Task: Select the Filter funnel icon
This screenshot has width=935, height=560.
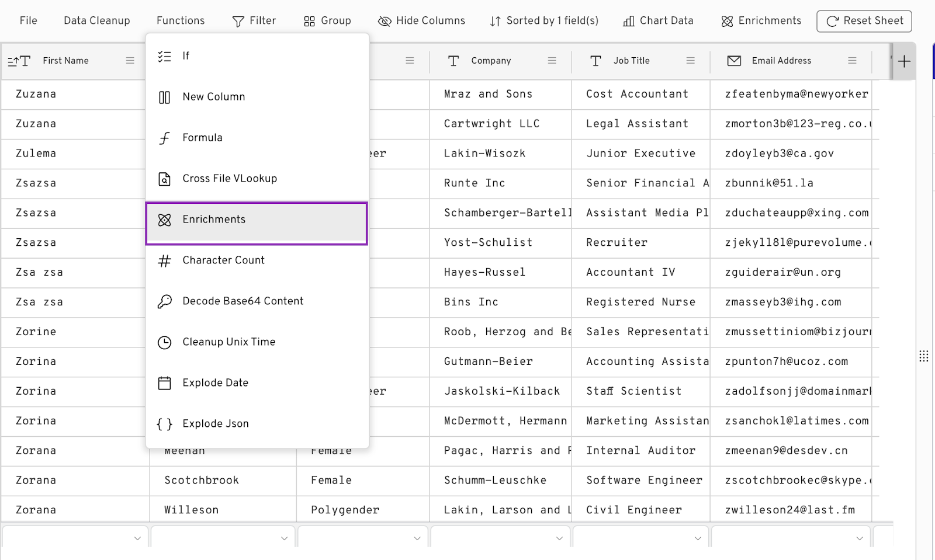Action: (237, 21)
